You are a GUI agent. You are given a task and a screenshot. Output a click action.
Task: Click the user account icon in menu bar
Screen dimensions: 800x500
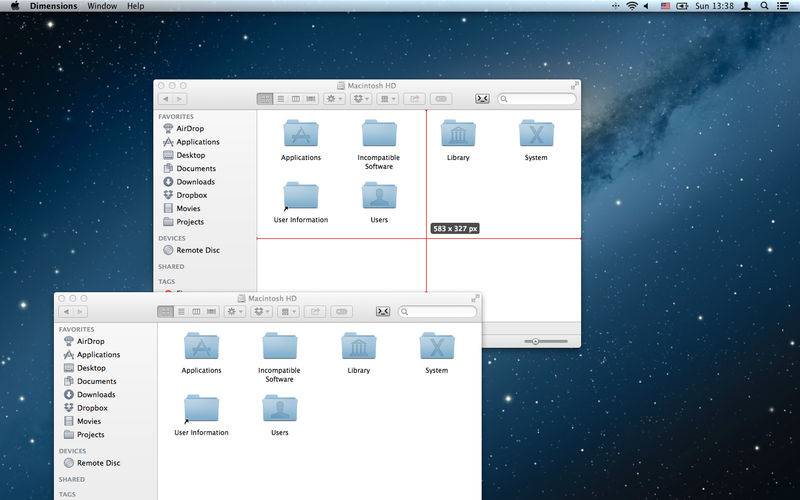[746, 6]
